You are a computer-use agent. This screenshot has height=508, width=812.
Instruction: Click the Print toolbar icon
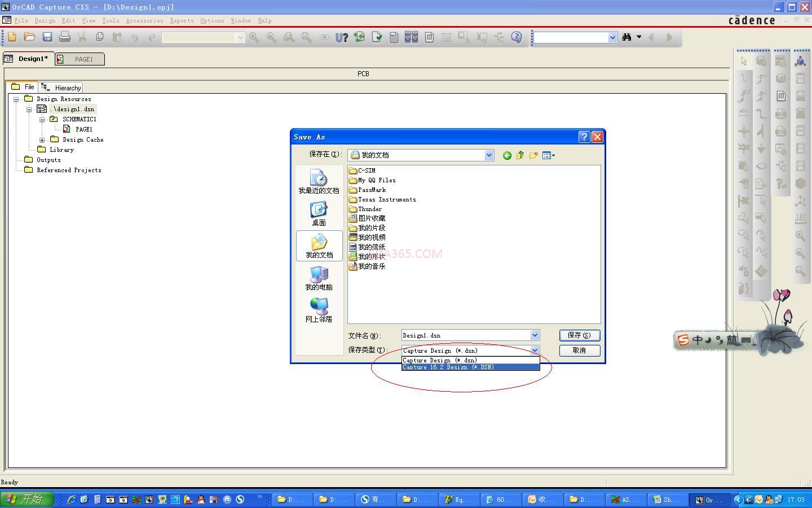point(65,37)
